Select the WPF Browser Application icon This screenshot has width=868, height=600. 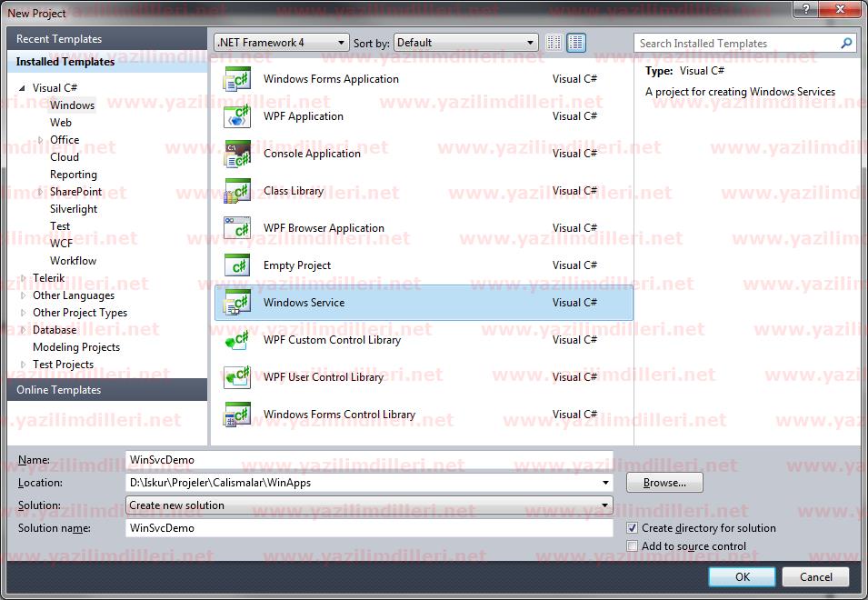click(237, 228)
